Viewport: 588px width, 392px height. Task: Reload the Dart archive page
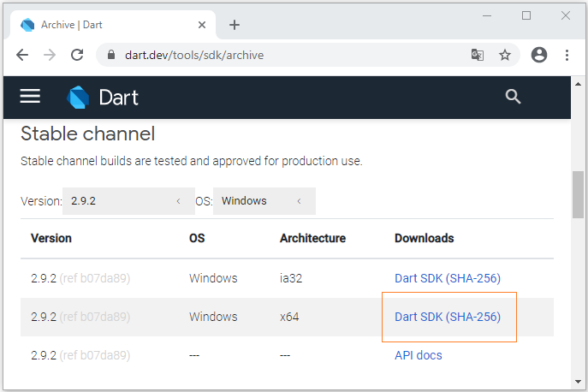pos(77,55)
